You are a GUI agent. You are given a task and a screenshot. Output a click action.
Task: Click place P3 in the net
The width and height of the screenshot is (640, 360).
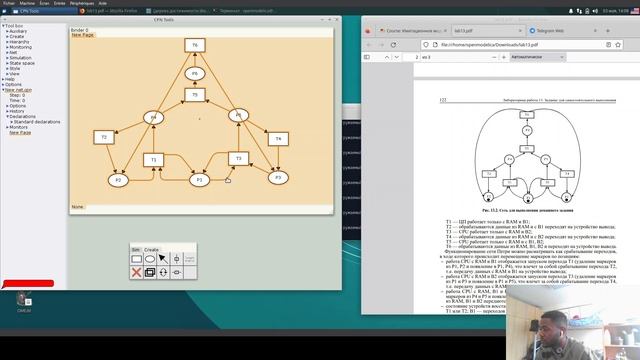point(278,178)
